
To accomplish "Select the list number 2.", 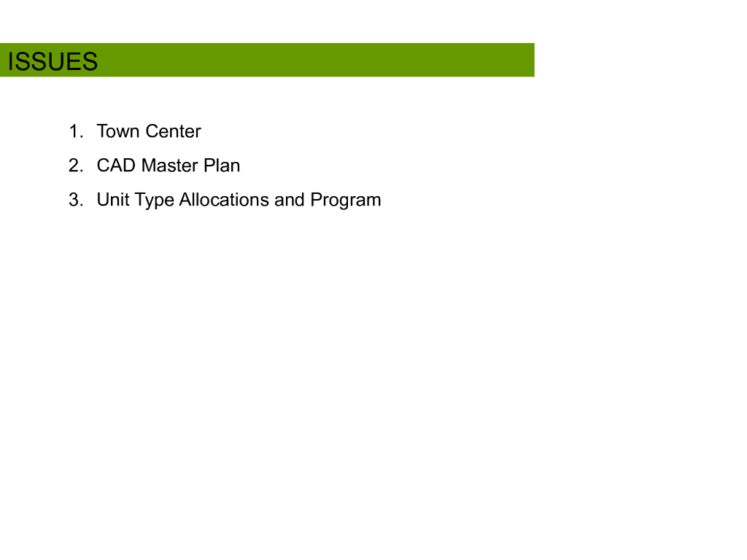I will tap(76, 166).
